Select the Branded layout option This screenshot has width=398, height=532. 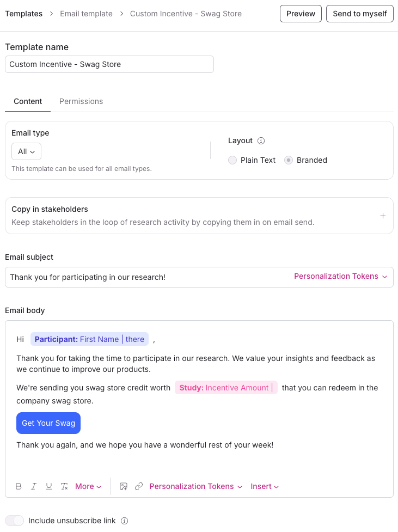coord(289,160)
